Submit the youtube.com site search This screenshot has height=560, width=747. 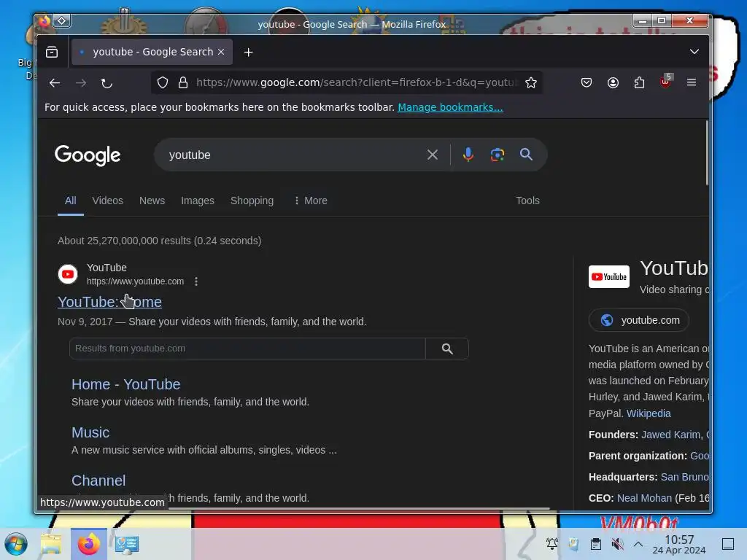(x=447, y=349)
